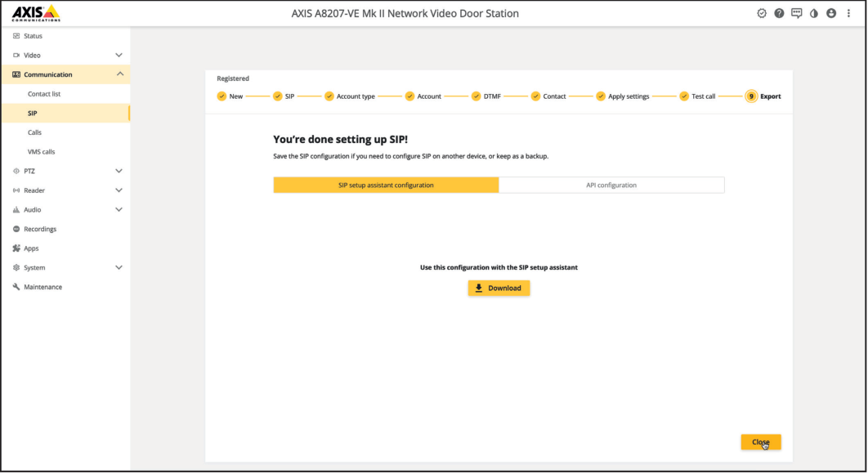Expand the System section chevron
Viewport: 868px width, 474px height.
pyautogui.click(x=119, y=267)
